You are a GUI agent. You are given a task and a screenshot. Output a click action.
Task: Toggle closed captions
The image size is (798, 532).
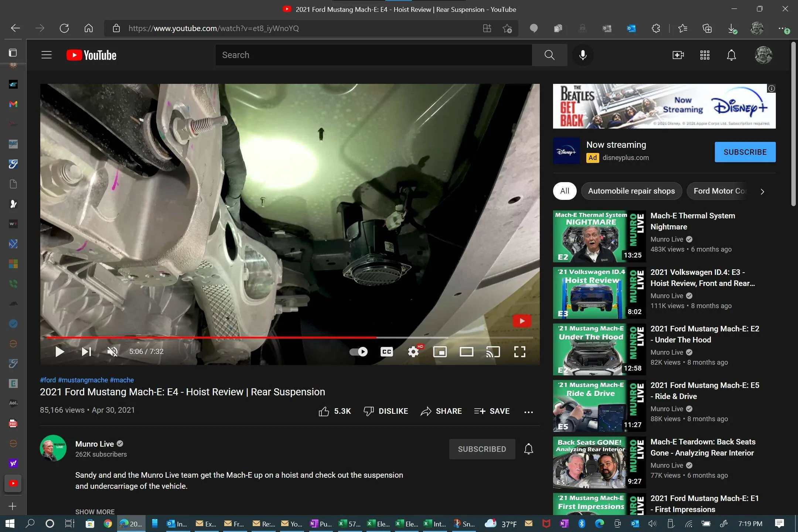point(386,352)
